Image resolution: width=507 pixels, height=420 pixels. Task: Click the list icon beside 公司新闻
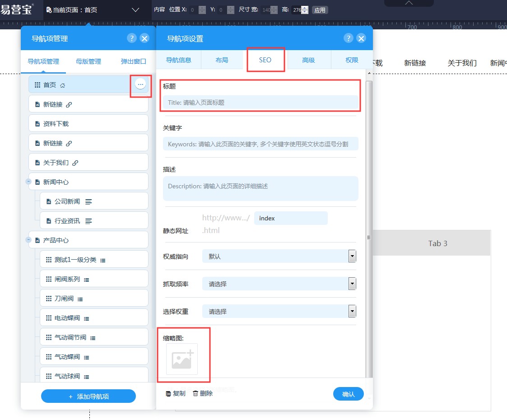88,202
